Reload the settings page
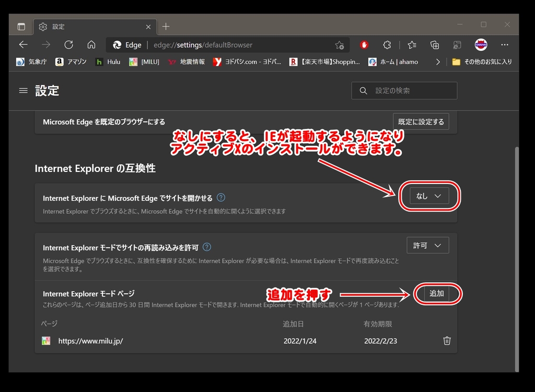This screenshot has height=392, width=535. click(68, 45)
